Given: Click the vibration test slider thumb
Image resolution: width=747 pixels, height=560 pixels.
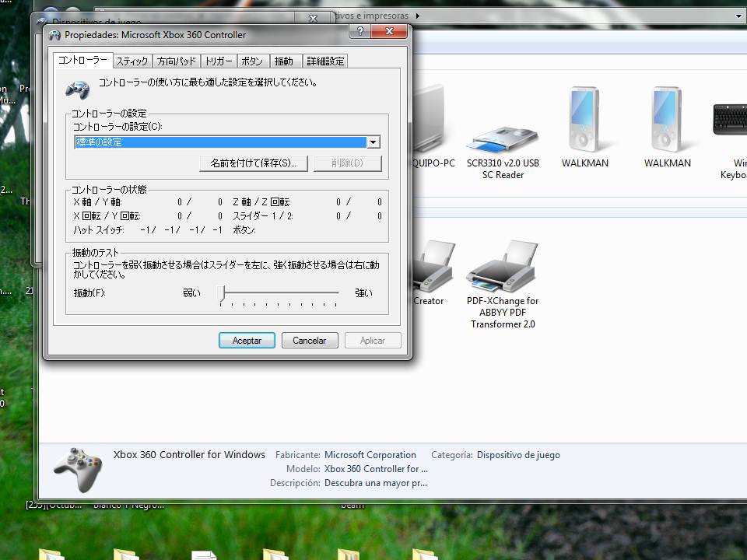Looking at the screenshot, I should [x=221, y=293].
